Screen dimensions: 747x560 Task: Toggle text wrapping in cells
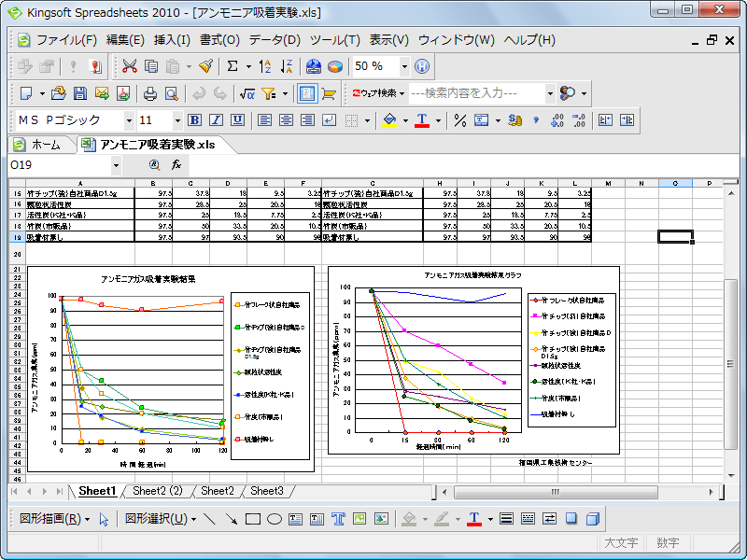[x=330, y=120]
